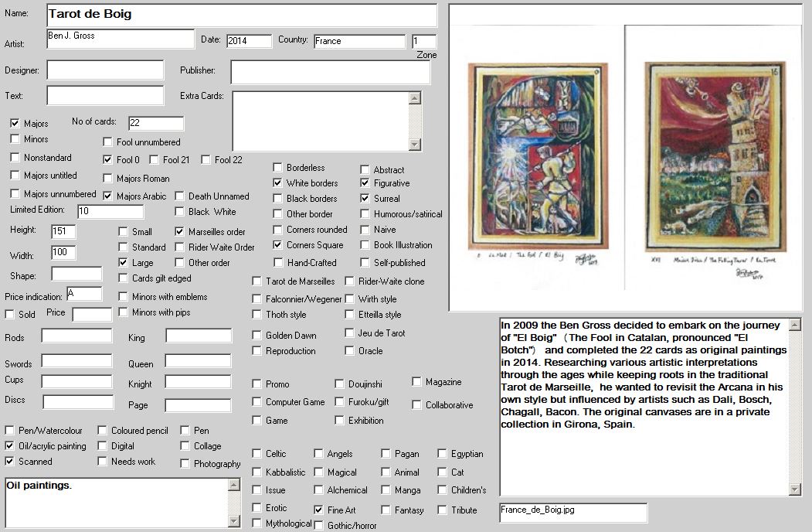812x532 pixels.
Task: Tick the Tarot de Marseilles checkbox
Action: 257,281
